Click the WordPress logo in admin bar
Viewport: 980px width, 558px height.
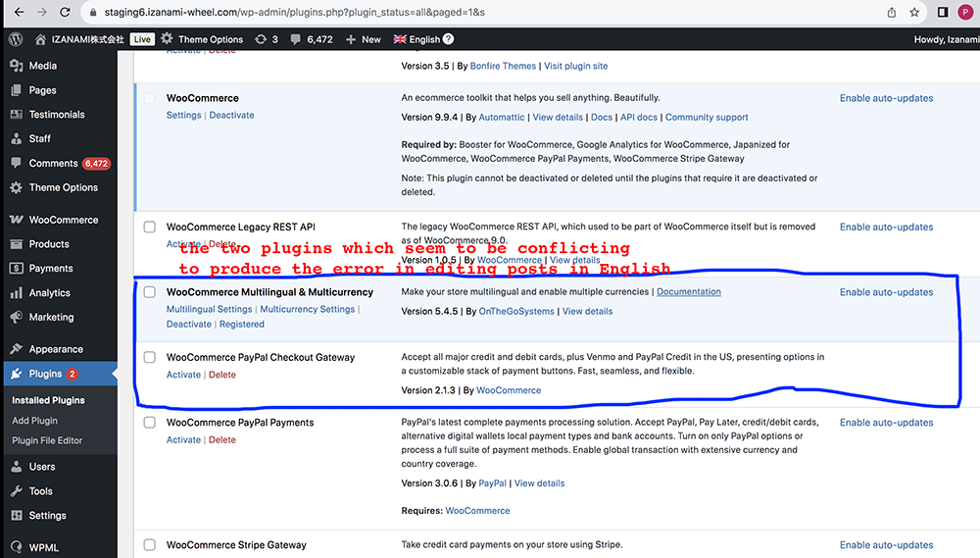click(17, 39)
